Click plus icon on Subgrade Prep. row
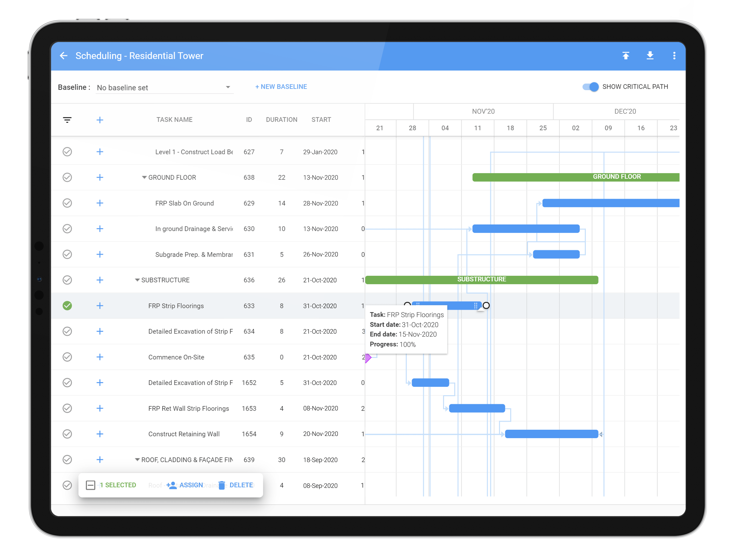The image size is (733, 560). coord(100,255)
